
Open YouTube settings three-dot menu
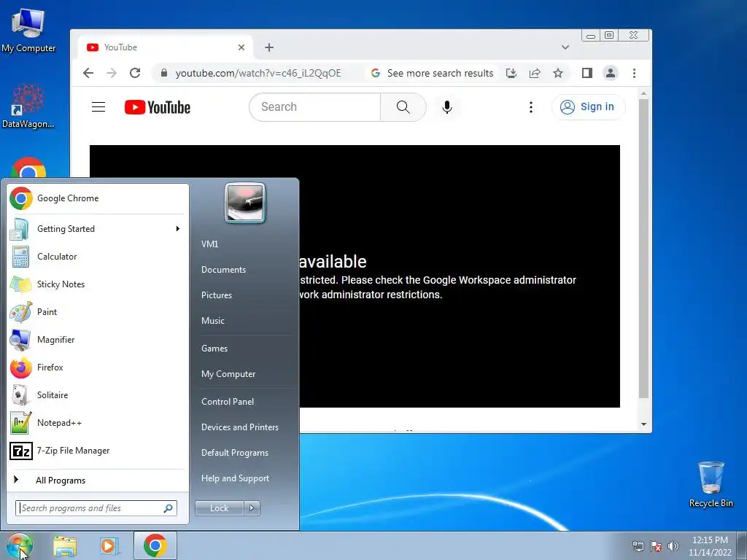(531, 107)
